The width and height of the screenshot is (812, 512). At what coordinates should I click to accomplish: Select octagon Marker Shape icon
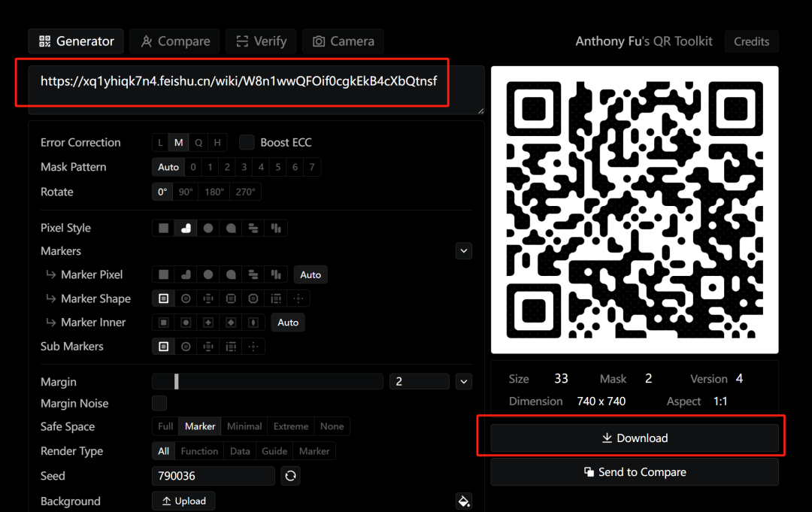(253, 298)
